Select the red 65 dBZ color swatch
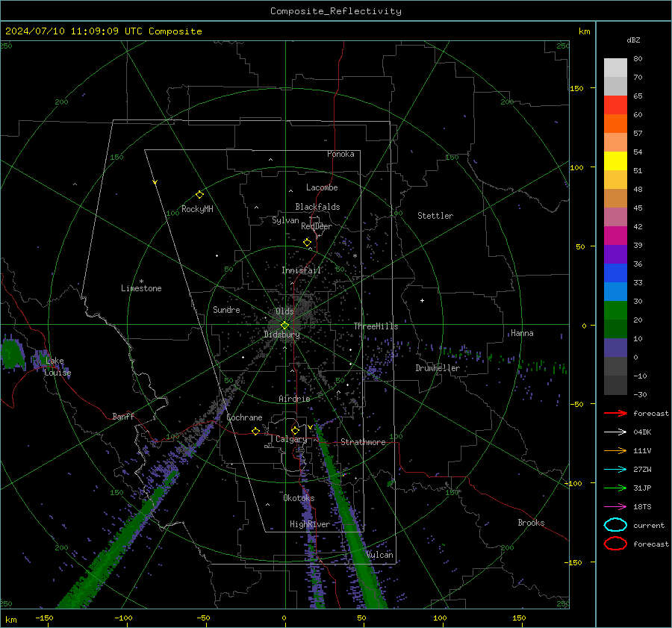This screenshot has height=628, width=672. (615, 105)
